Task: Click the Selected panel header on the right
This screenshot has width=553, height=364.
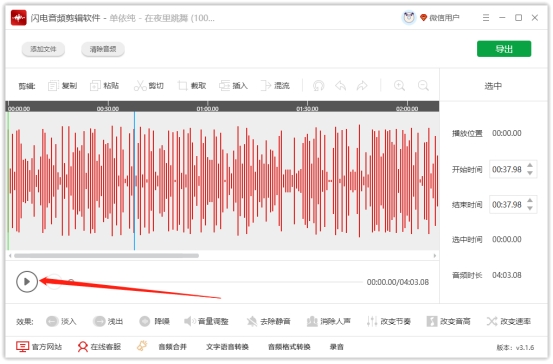Action: (x=493, y=86)
